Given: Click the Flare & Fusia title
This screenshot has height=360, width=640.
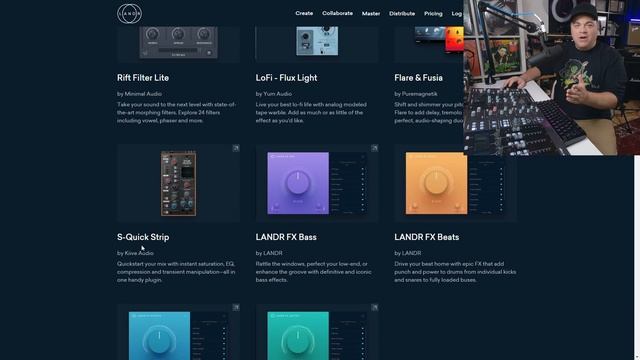Looking at the screenshot, I should point(418,78).
